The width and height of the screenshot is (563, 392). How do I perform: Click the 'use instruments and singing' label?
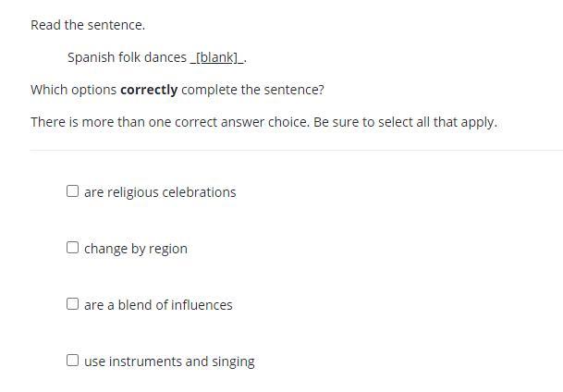[x=169, y=361]
